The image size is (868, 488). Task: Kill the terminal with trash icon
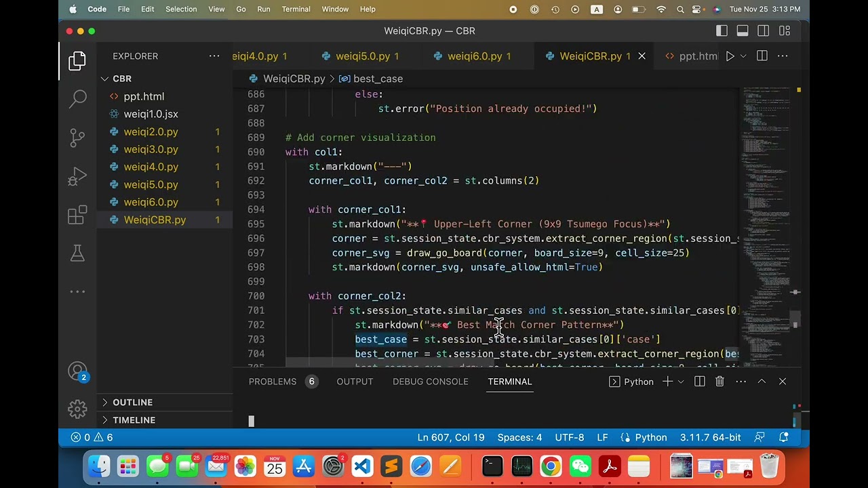point(720,382)
